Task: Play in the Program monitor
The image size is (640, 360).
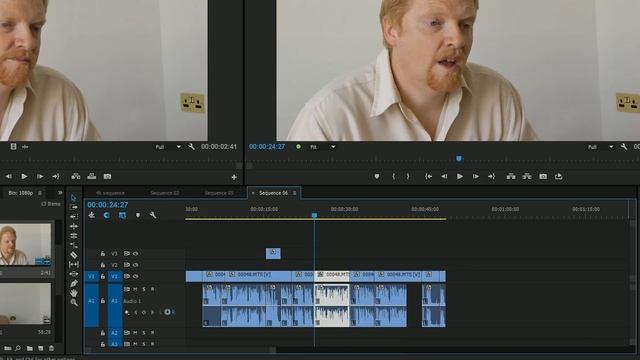Action: pyautogui.click(x=460, y=176)
